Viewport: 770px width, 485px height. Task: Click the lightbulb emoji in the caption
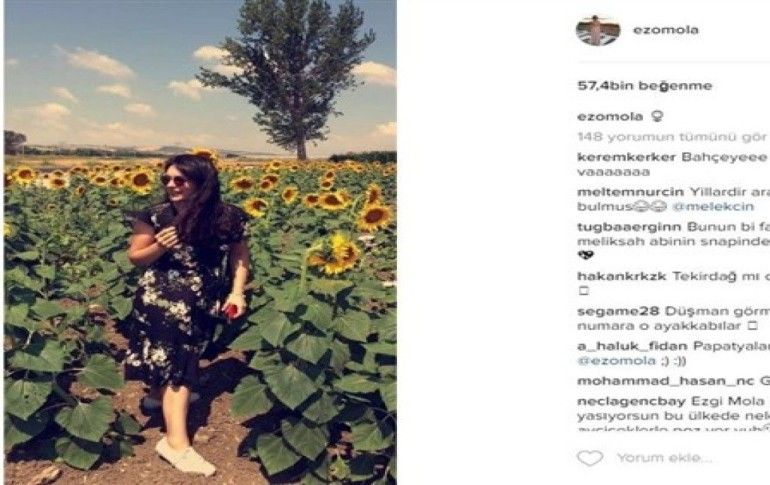coord(658,116)
